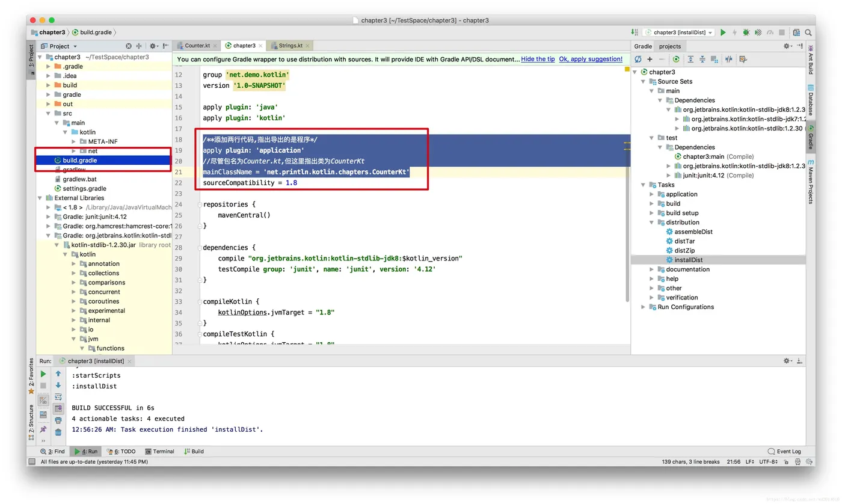Open Project Structure icon in top toolbar
Screen dimensions: 842x504
pyautogui.click(x=796, y=32)
